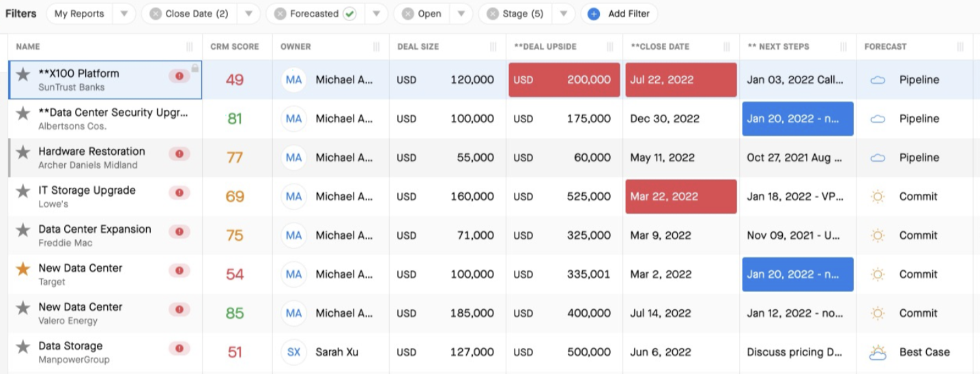Star the ManpowerGroup Data Storage deal
This screenshot has height=374, width=980.
click(x=23, y=347)
